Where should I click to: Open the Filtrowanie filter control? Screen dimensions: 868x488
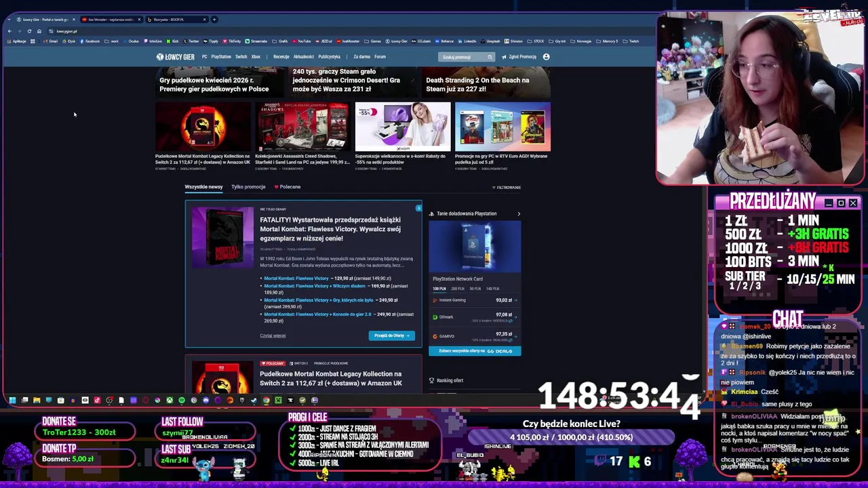[x=507, y=187]
